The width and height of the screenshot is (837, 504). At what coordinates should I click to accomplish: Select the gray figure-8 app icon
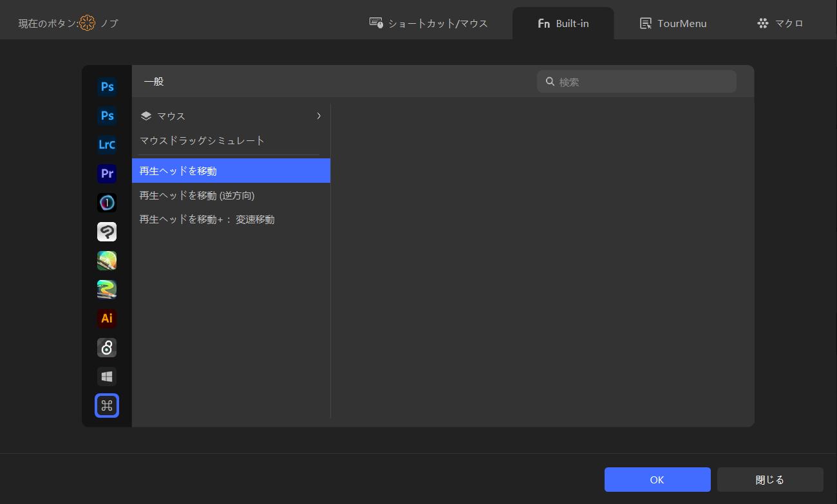[107, 347]
